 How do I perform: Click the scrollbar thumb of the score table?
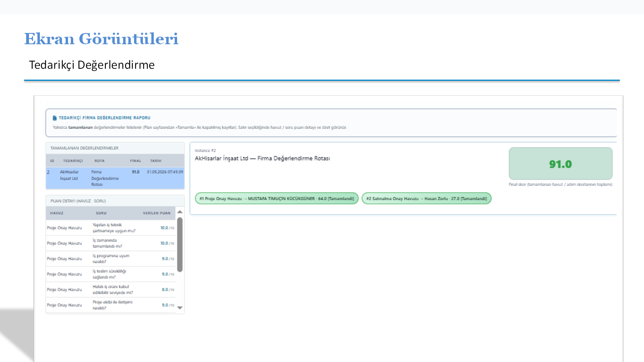(x=180, y=245)
